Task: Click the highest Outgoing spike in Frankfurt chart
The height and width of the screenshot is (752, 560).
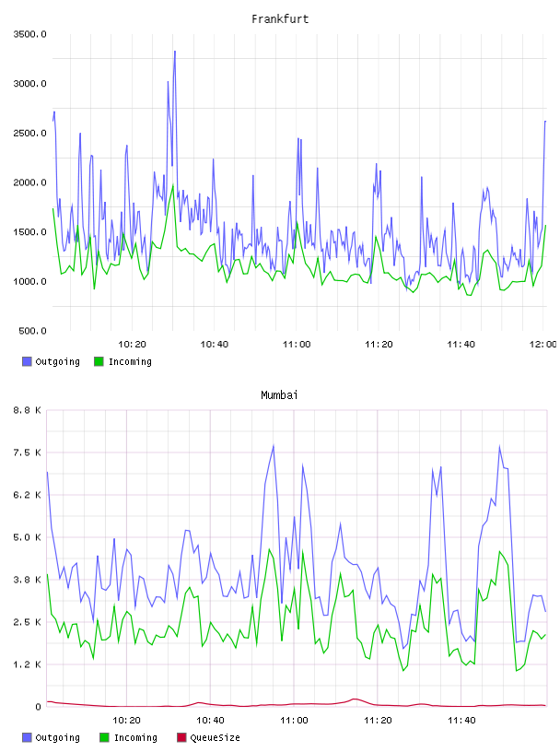Action: pos(174,52)
